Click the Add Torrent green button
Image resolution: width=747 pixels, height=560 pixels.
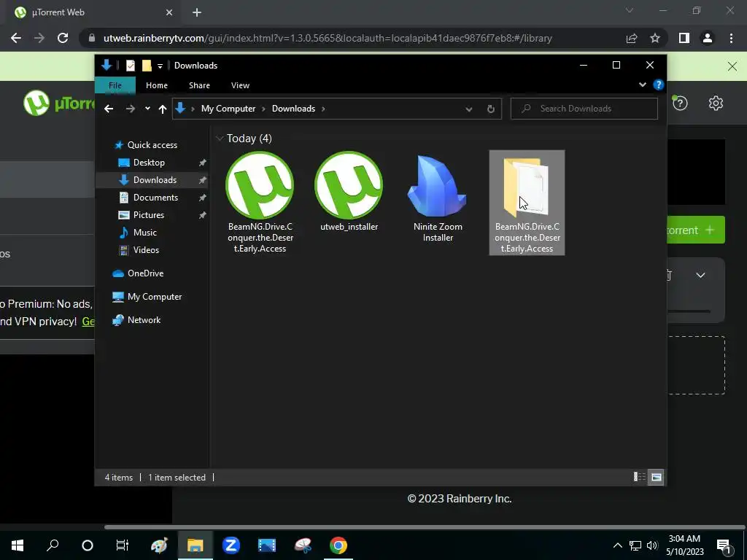pos(696,230)
